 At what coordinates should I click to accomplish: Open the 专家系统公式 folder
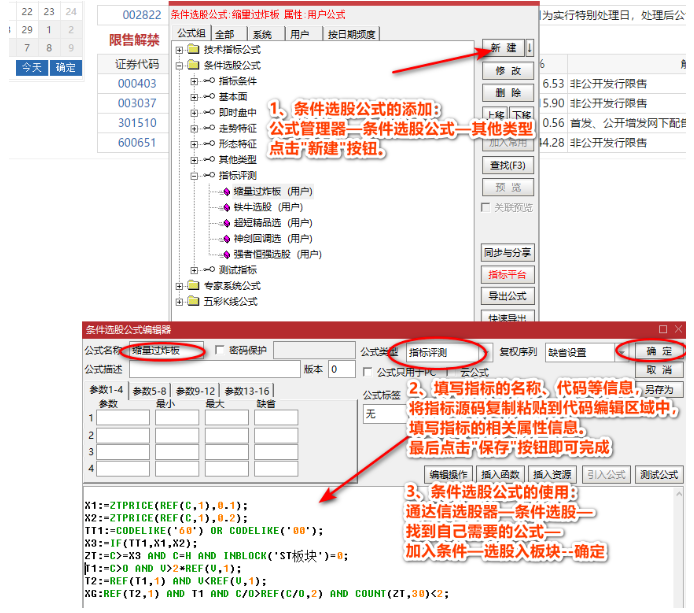coord(228,286)
